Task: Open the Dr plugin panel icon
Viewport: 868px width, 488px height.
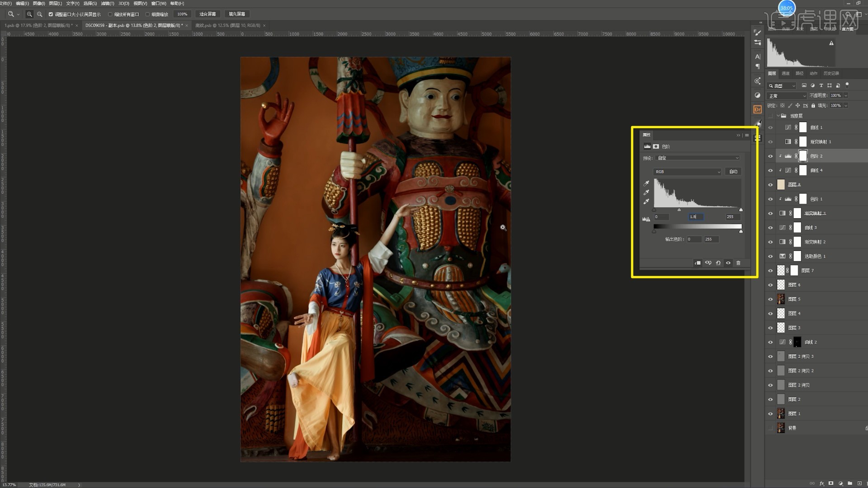Action: (757, 109)
